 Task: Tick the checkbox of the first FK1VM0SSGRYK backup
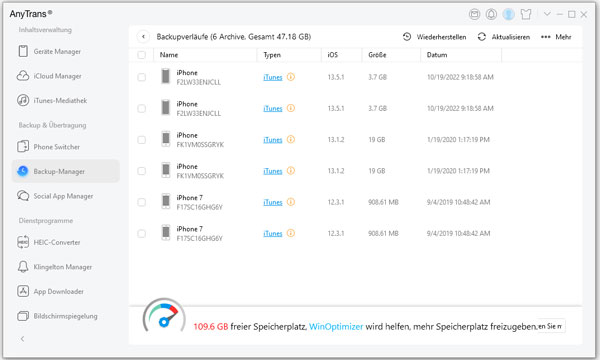pyautogui.click(x=142, y=140)
